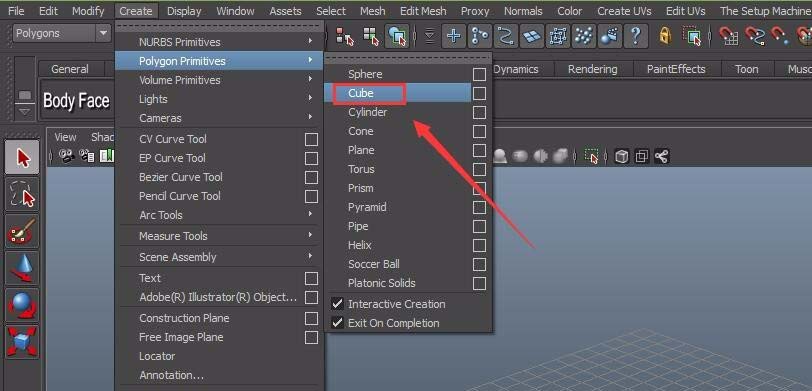Viewport: 812px width, 391px height.
Task: Expand Measure Tools submenu
Action: click(220, 236)
